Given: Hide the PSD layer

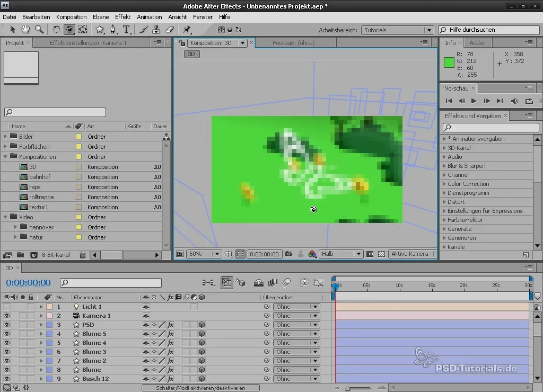Looking at the screenshot, I should 6,325.
